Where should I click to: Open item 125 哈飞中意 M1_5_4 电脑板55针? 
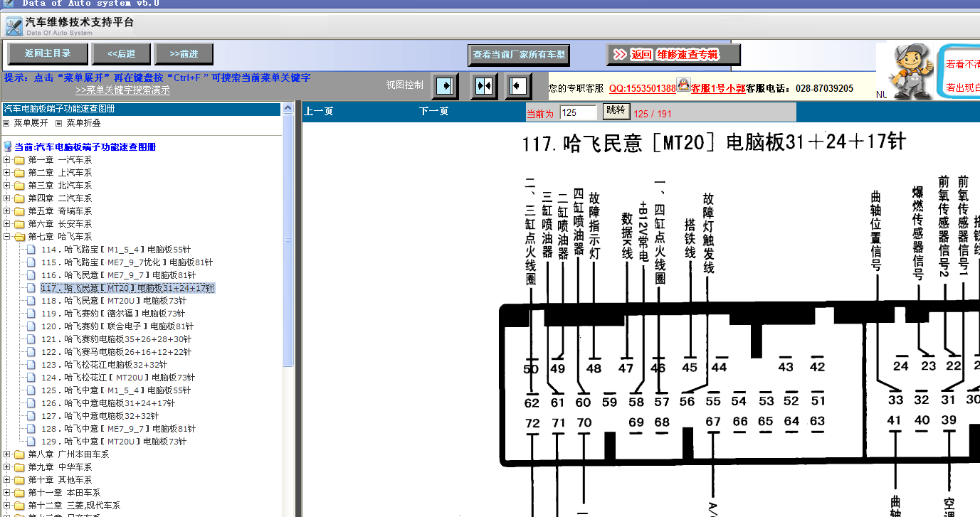click(x=116, y=390)
